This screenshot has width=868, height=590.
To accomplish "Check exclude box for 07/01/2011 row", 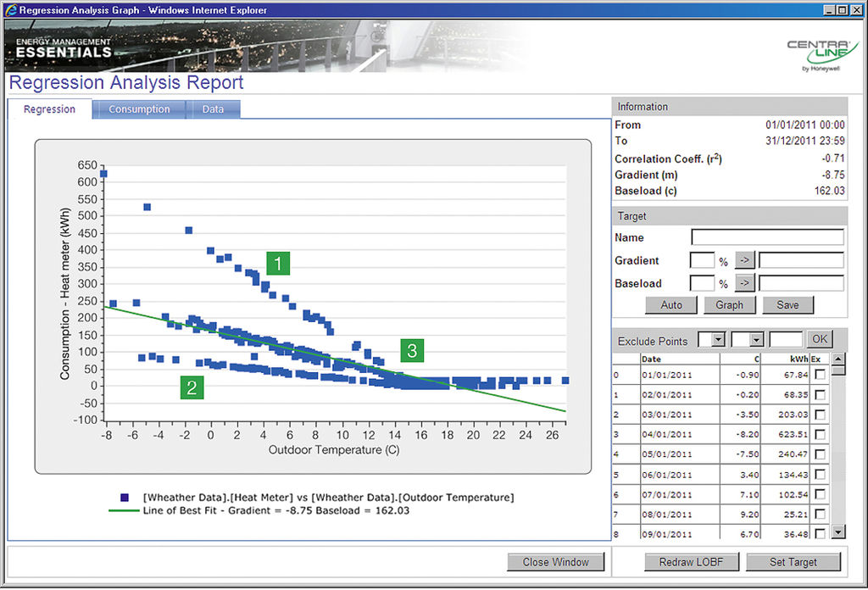I will point(820,495).
